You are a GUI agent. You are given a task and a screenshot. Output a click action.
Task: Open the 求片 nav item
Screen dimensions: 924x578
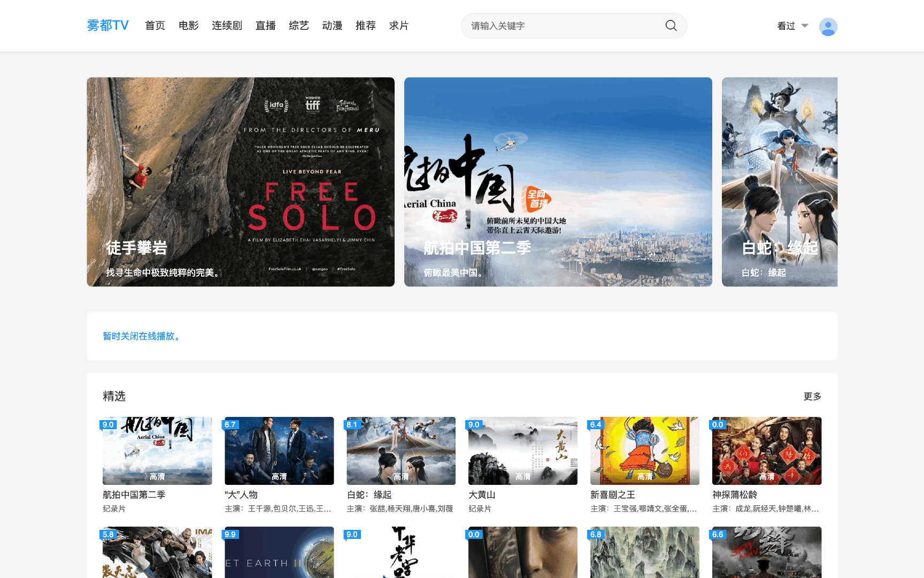click(x=399, y=26)
